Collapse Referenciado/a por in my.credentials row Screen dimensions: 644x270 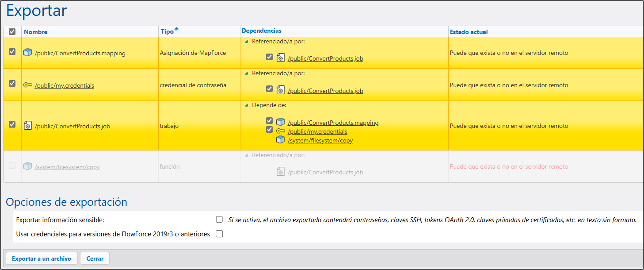point(246,73)
